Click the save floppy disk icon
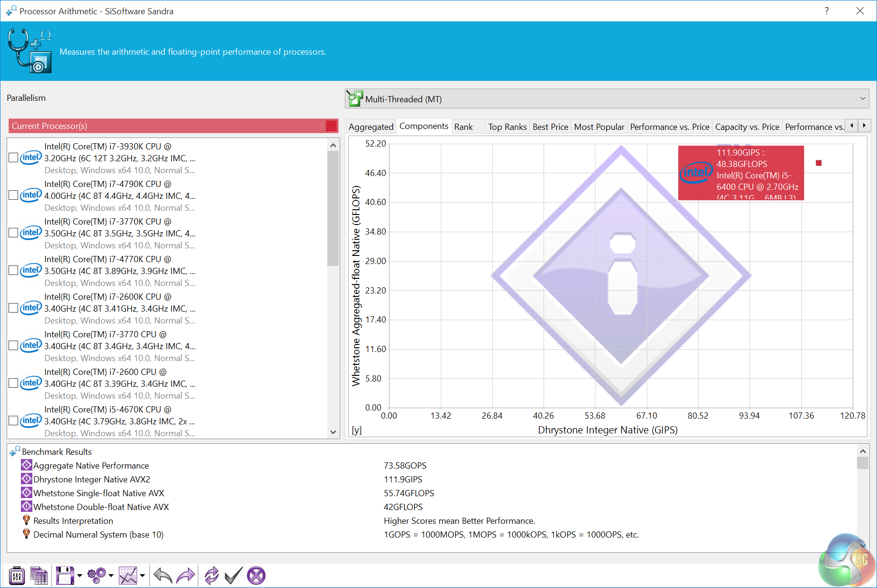The height and width of the screenshot is (588, 877). [65, 576]
